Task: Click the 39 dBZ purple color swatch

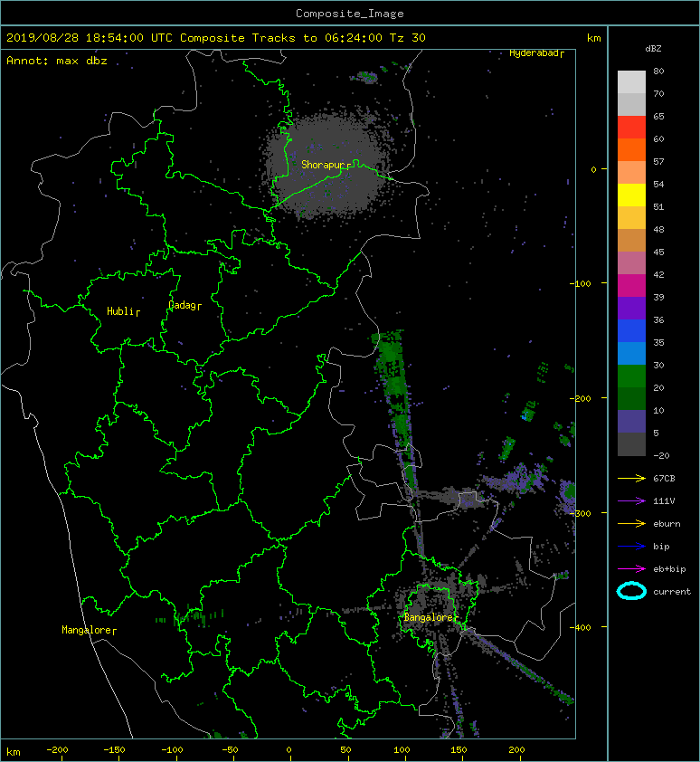Action: [x=631, y=308]
